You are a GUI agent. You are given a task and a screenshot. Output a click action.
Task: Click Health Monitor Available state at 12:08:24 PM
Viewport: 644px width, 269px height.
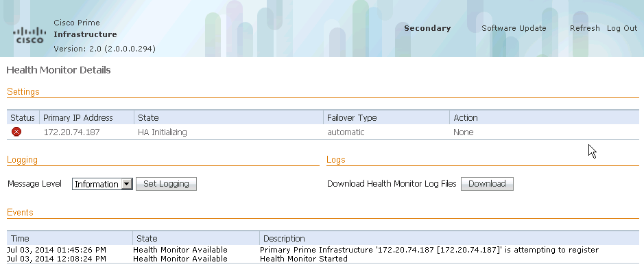pos(180,259)
